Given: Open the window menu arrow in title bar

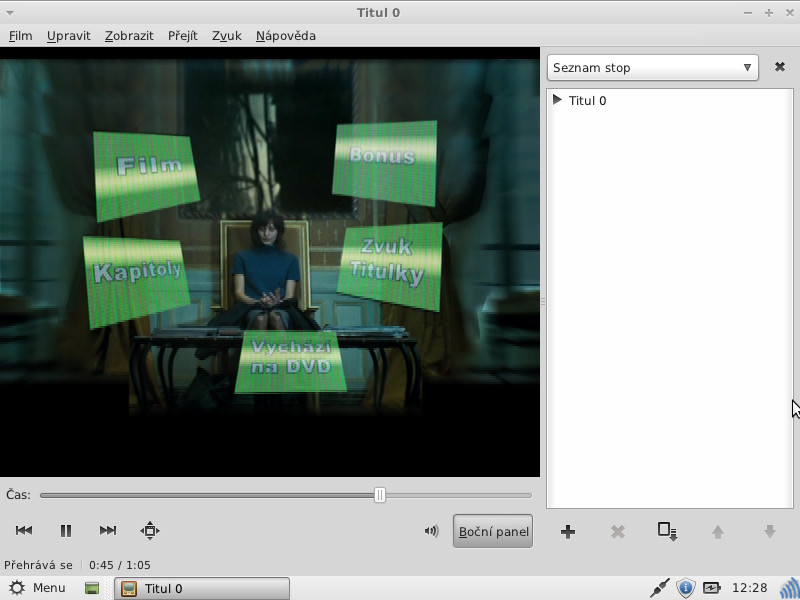Looking at the screenshot, I should coord(10,13).
